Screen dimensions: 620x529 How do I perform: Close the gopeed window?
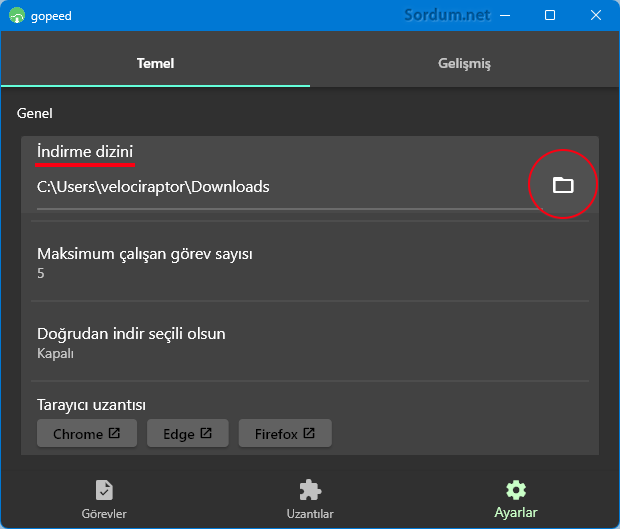[596, 15]
